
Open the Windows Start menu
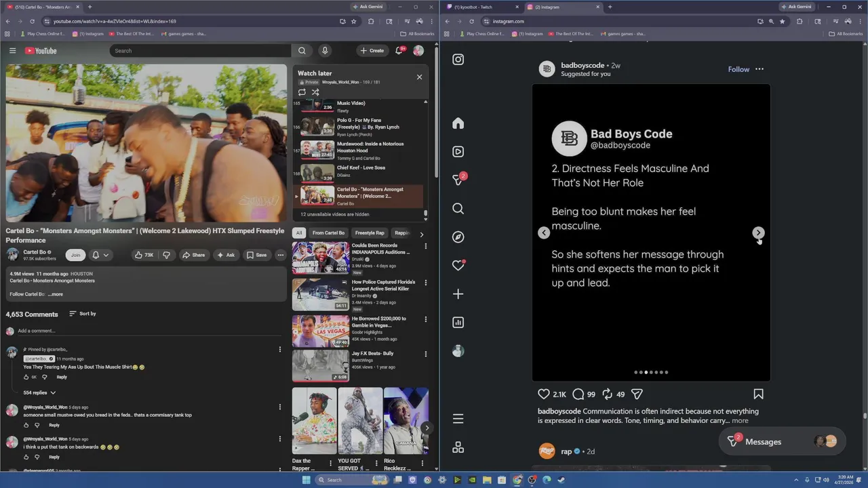coord(306,480)
